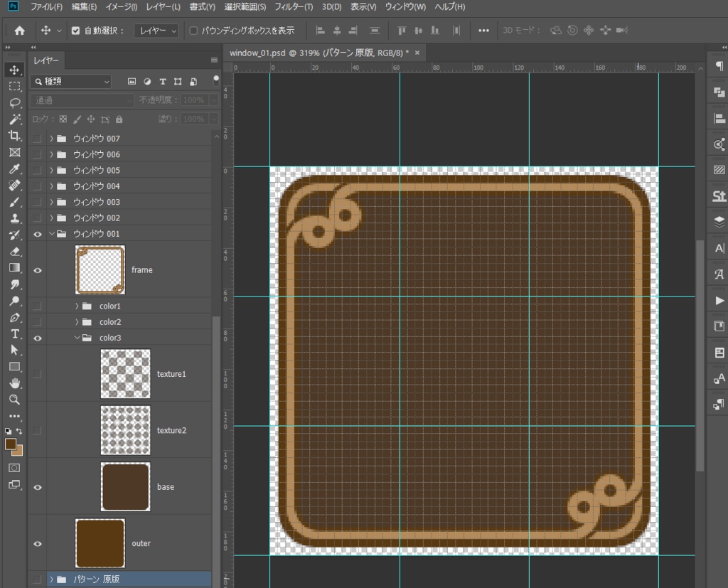Open the レイヤー auto-select target dropdown
The width and height of the screenshot is (728, 588).
[x=157, y=31]
